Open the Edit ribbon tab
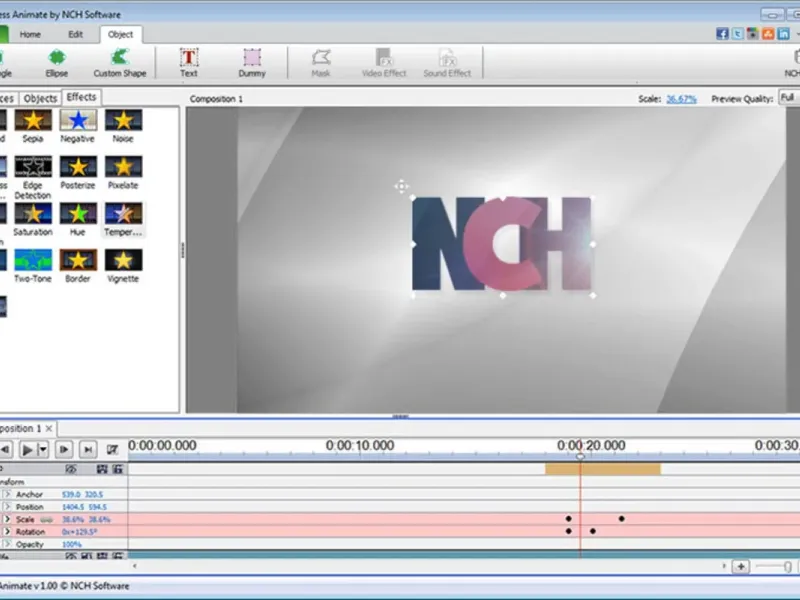 coord(76,34)
